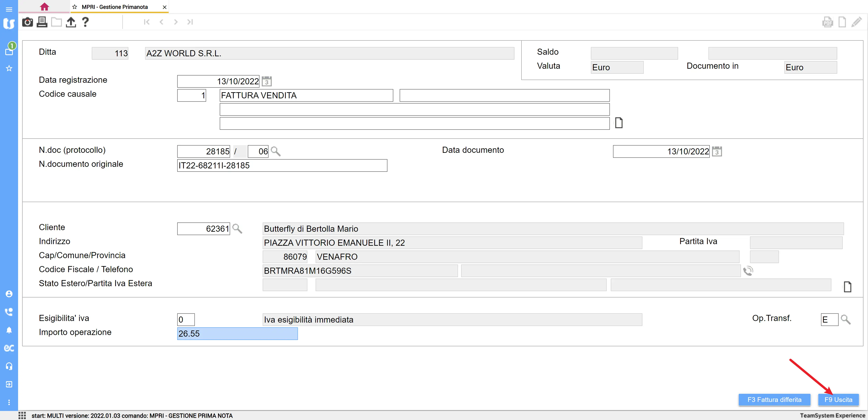868x420 pixels.
Task: Open help with the question mark icon
Action: tap(85, 22)
